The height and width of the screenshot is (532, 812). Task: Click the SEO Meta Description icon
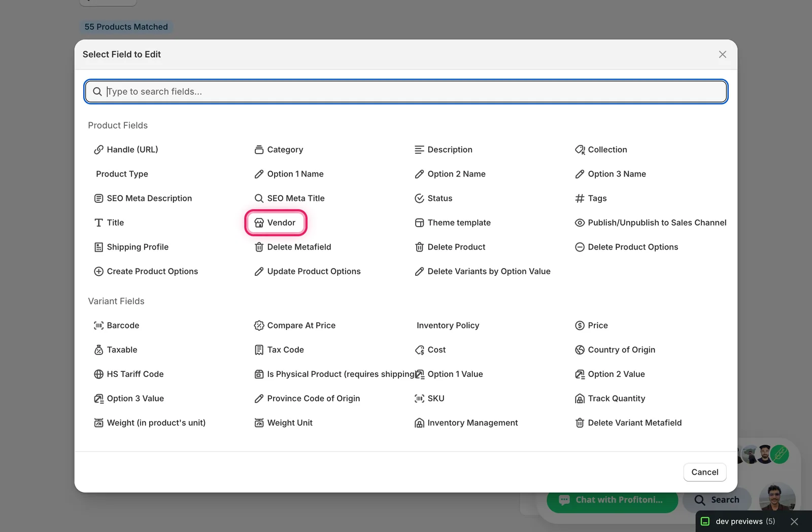point(98,198)
